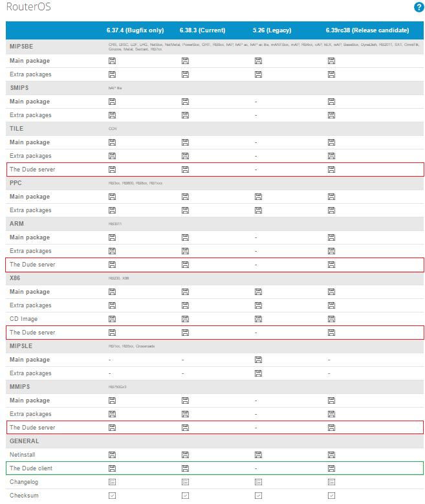Download SMIPS Main package for 6.39rc38
425x504 pixels.
331,102
